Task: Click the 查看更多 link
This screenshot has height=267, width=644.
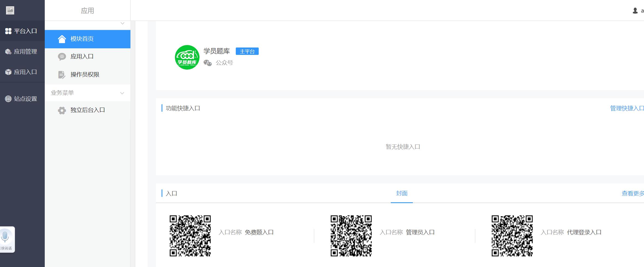Action: [x=632, y=194]
